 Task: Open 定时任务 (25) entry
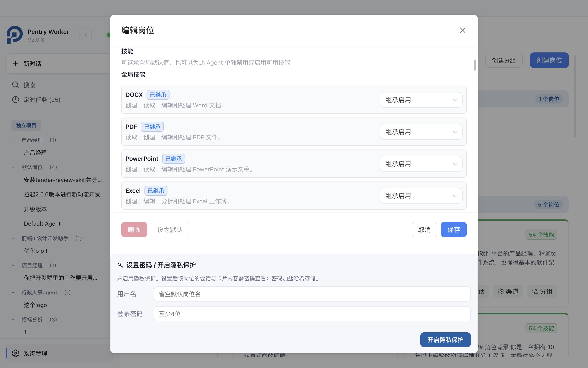tap(42, 100)
